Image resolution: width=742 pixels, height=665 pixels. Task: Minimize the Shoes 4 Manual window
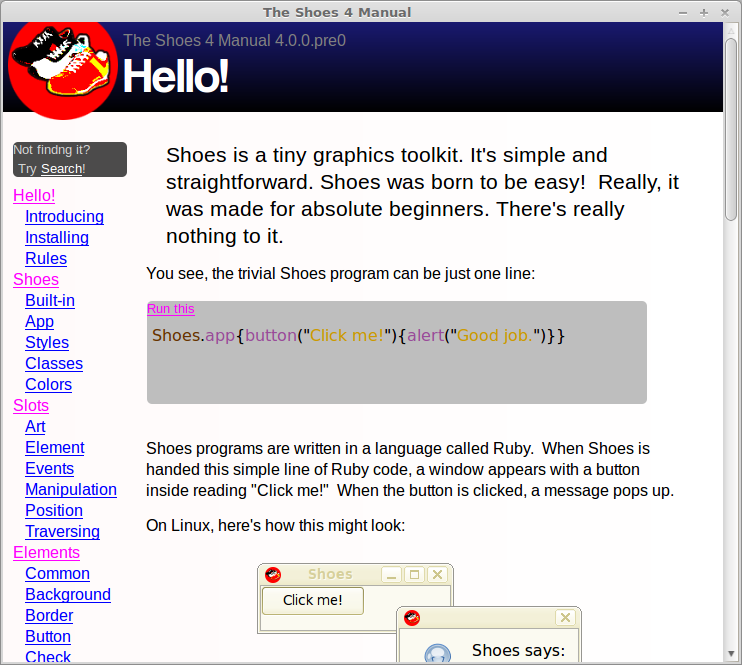[682, 13]
